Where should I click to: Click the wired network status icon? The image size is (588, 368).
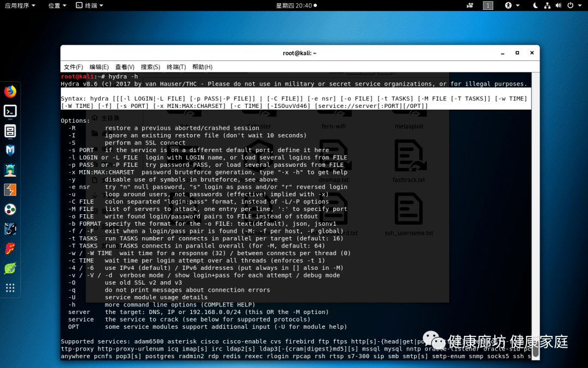point(548,5)
